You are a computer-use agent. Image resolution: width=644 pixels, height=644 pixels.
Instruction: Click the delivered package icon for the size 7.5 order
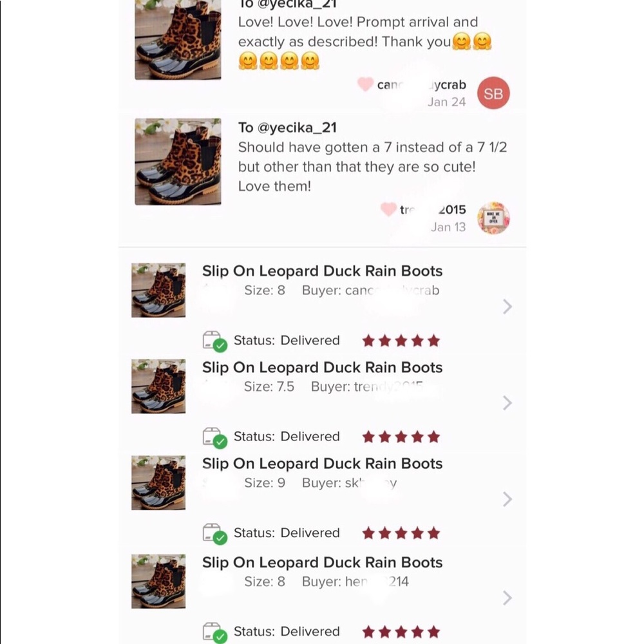pyautogui.click(x=215, y=437)
